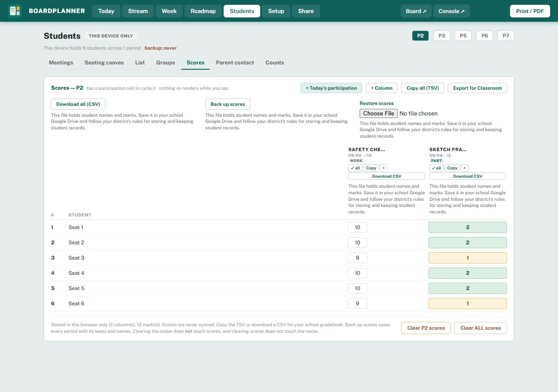Cycle Seat 3 participation cell showing 1
This screenshot has height=392, width=558.
tap(468, 258)
